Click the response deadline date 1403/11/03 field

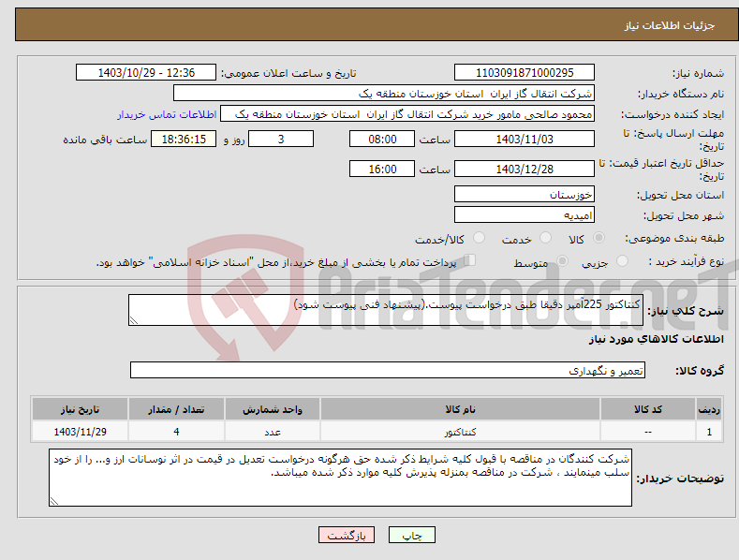click(525, 139)
